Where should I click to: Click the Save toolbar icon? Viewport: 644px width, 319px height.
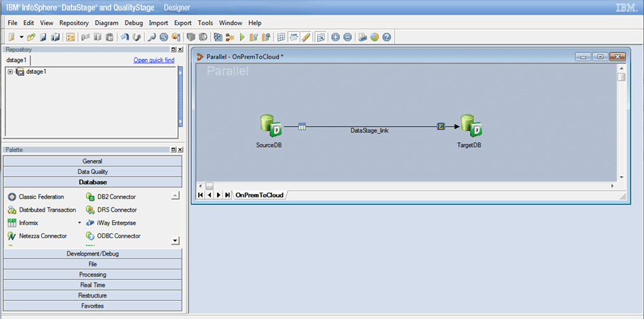point(43,38)
